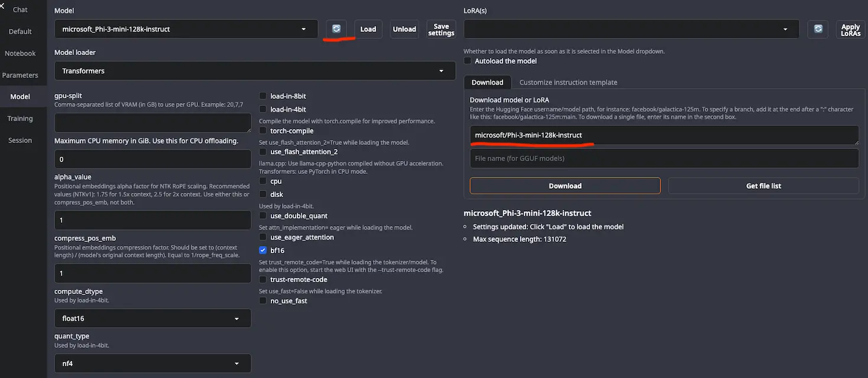The width and height of the screenshot is (868, 378).
Task: Refresh the LoRA list icon
Action: tap(818, 29)
